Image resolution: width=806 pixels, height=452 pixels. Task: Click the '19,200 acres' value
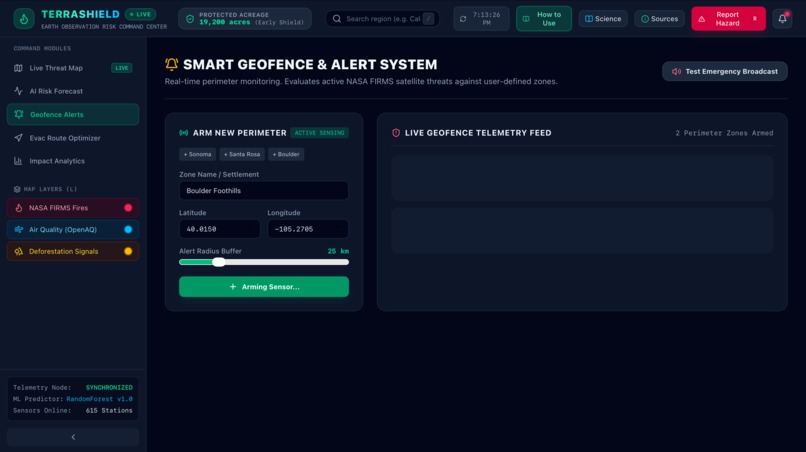225,23
